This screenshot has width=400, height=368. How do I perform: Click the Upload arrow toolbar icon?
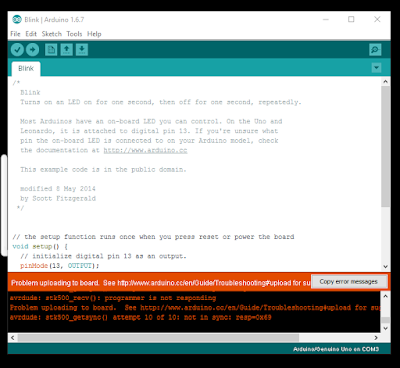click(32, 50)
